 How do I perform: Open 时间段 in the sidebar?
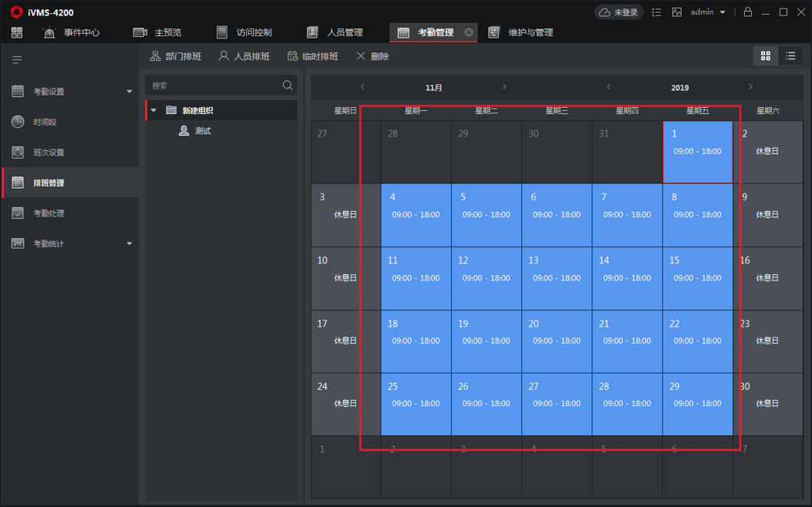tap(45, 122)
